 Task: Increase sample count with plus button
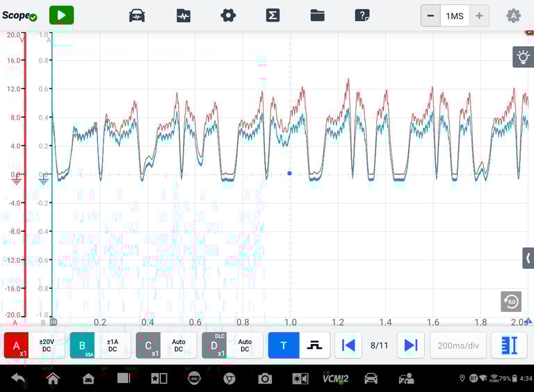click(x=479, y=16)
